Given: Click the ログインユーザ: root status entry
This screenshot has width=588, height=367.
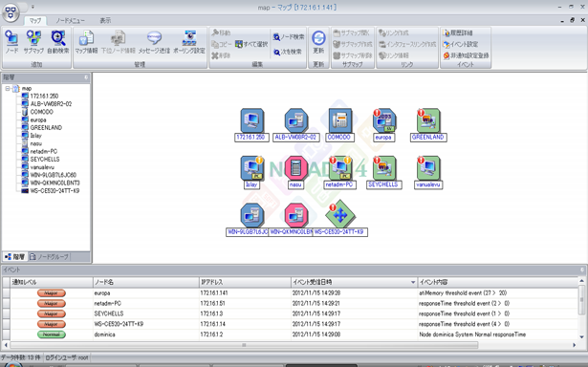Looking at the screenshot, I should coord(67,357).
